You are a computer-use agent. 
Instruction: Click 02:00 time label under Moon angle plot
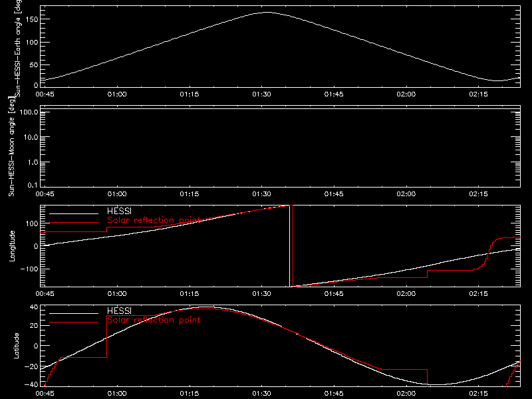click(406, 194)
